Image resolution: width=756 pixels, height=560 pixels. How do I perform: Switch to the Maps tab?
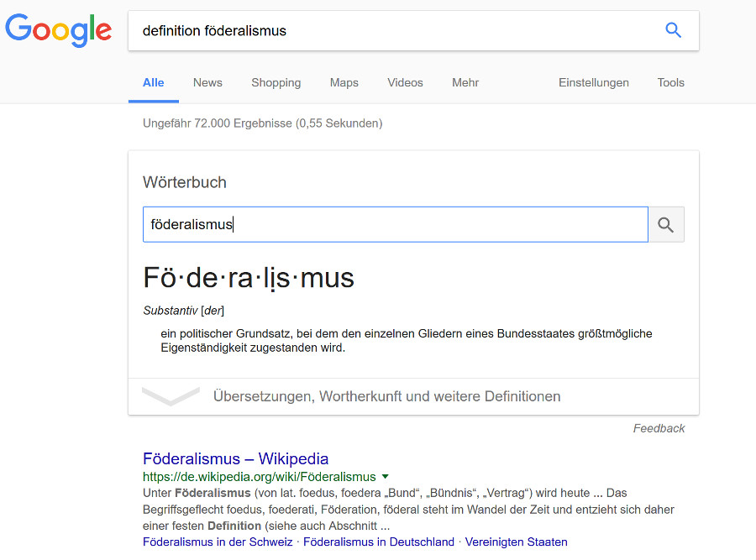[344, 82]
